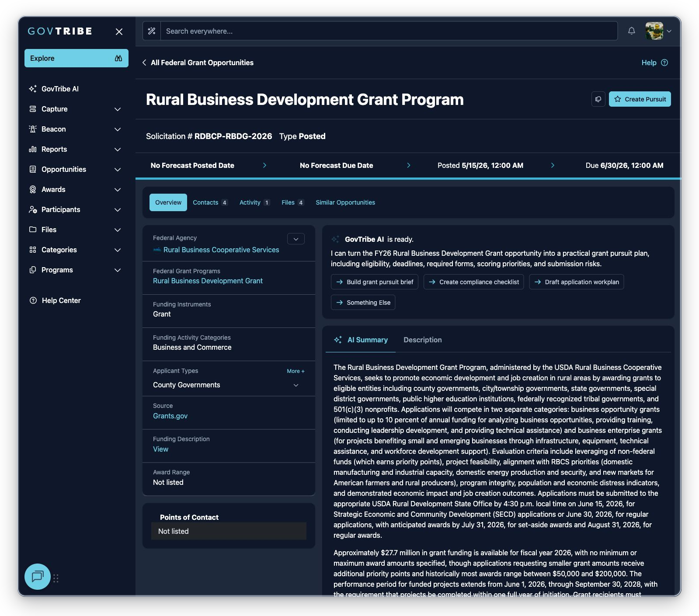Click the Beacon sidebar icon
Image resolution: width=699 pixels, height=616 pixels.
(33, 129)
